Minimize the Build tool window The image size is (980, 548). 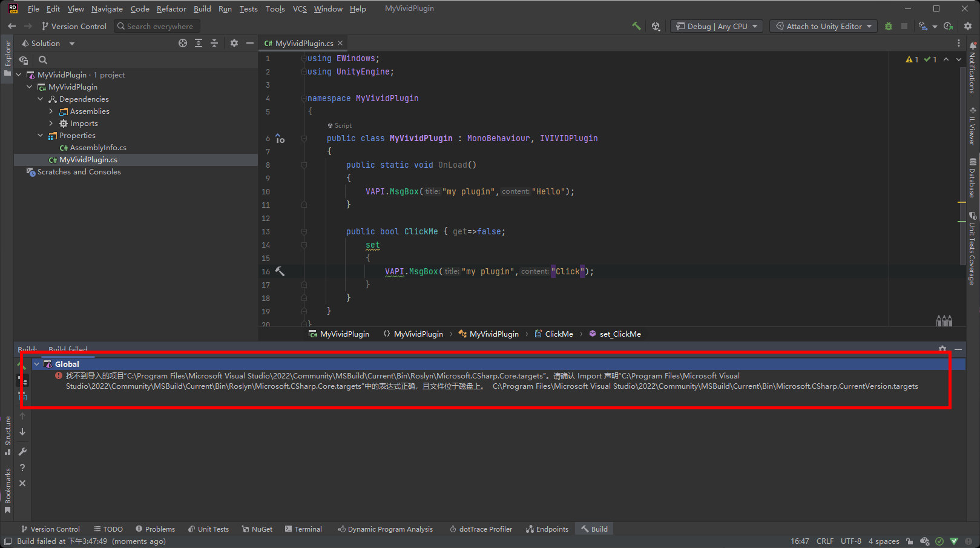[958, 349]
